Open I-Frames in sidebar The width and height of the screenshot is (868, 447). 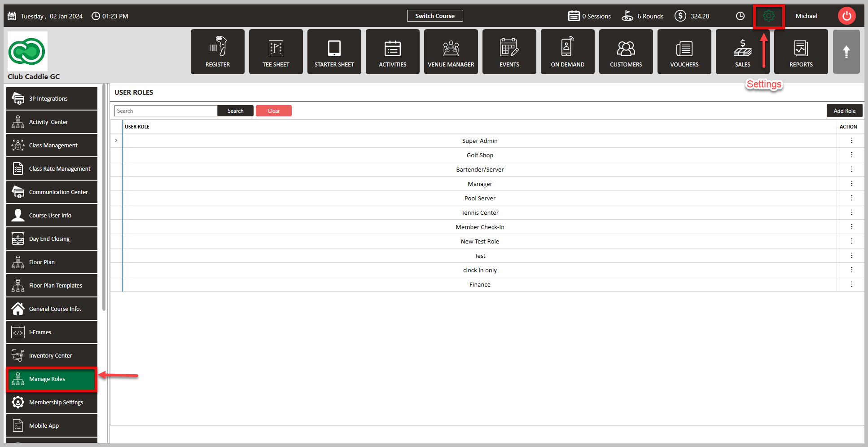52,332
